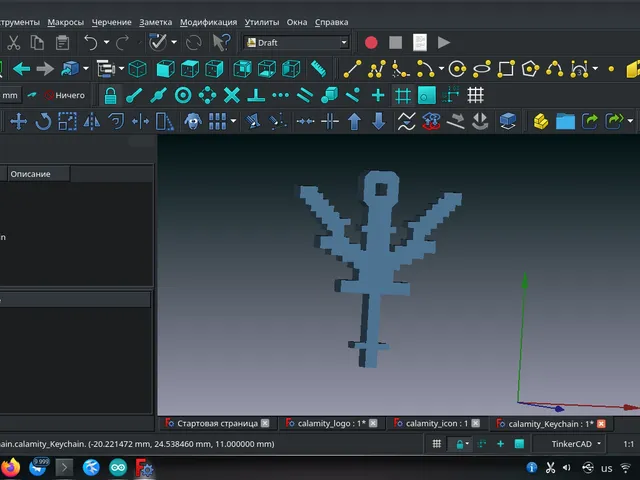Select the Draft Ellipse tool
The height and width of the screenshot is (480, 640).
click(x=482, y=69)
